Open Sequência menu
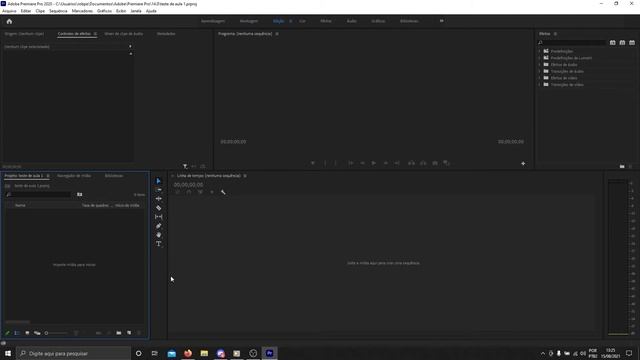This screenshot has height=360, width=640. (x=58, y=11)
